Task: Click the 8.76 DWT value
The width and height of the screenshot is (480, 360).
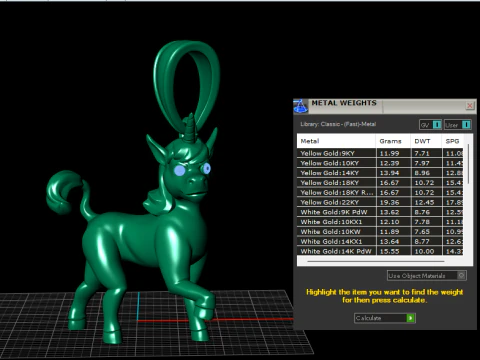Action: click(x=422, y=212)
